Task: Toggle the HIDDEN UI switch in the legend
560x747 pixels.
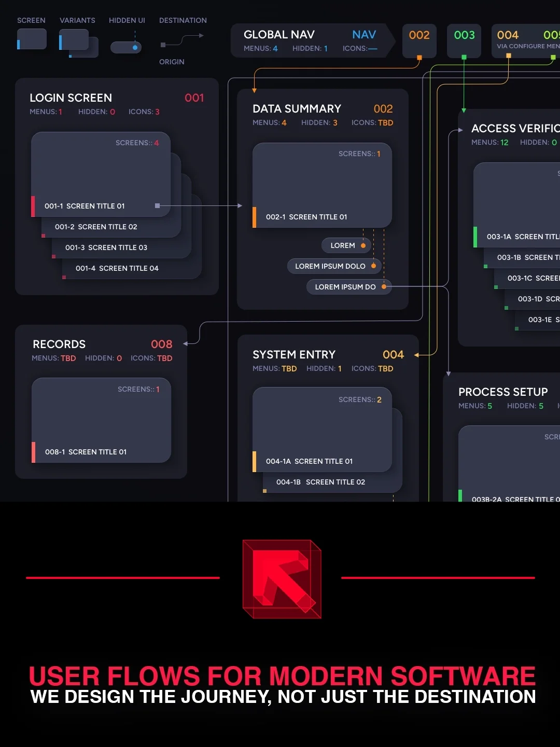Action: pyautogui.click(x=126, y=47)
